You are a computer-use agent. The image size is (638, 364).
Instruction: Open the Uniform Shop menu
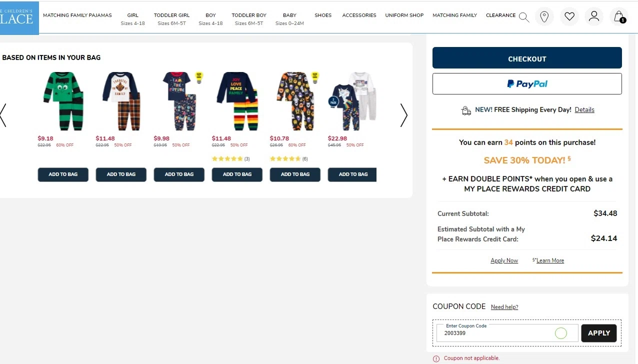(404, 15)
